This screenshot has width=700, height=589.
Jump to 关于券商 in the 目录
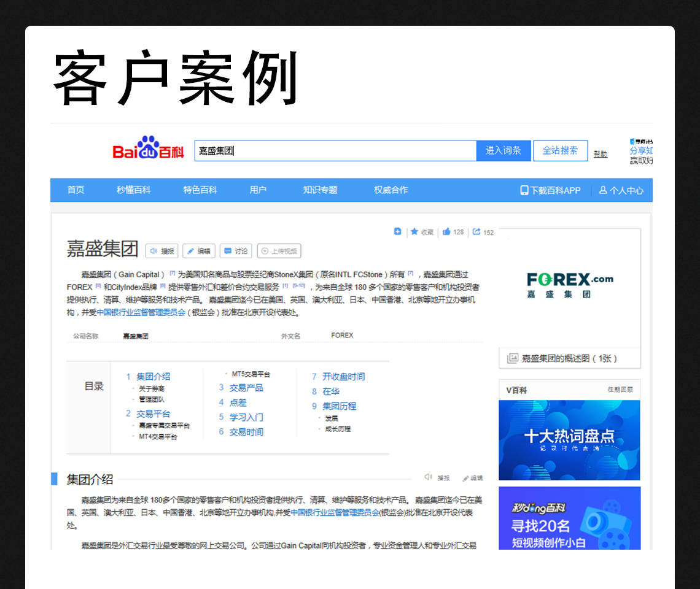tap(152, 388)
